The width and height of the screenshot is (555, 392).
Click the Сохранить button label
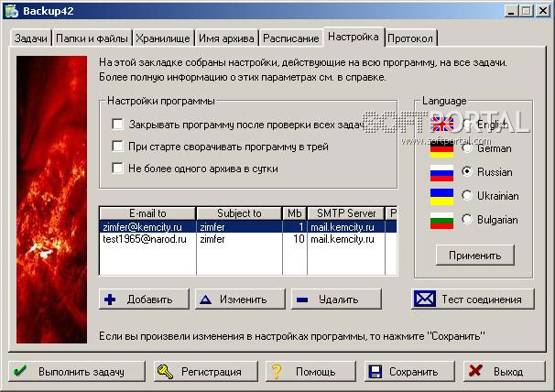tap(413, 372)
